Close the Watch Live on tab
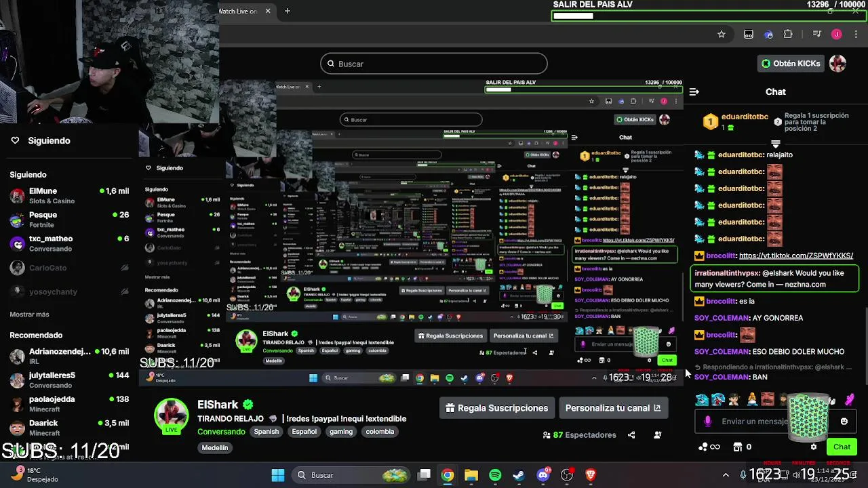Viewport: 868px width, 488px height. [x=268, y=11]
